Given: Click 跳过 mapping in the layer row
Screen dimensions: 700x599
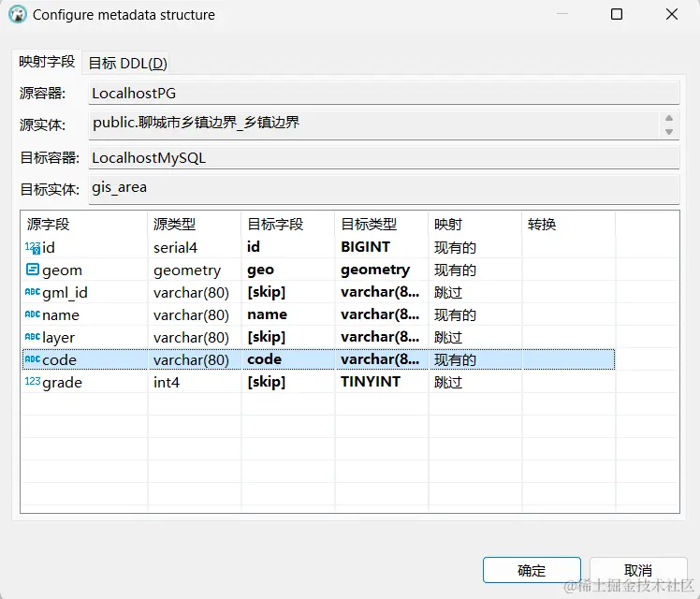Looking at the screenshot, I should click(x=475, y=337).
